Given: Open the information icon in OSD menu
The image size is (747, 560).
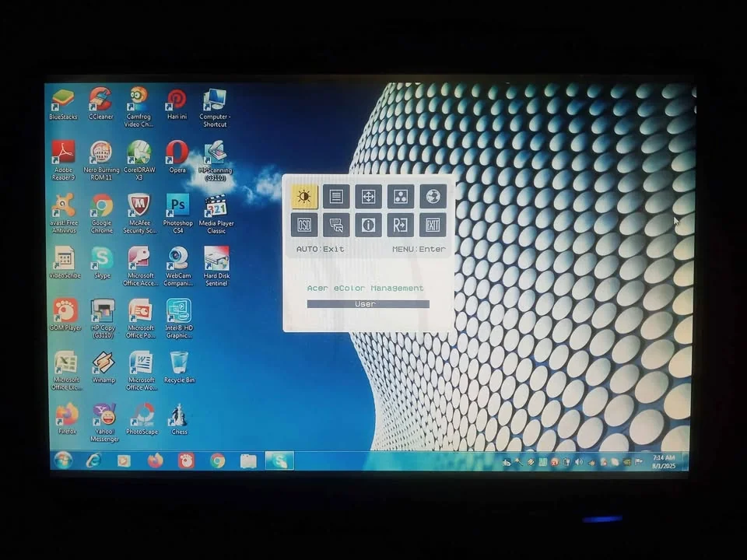Looking at the screenshot, I should pos(368,225).
